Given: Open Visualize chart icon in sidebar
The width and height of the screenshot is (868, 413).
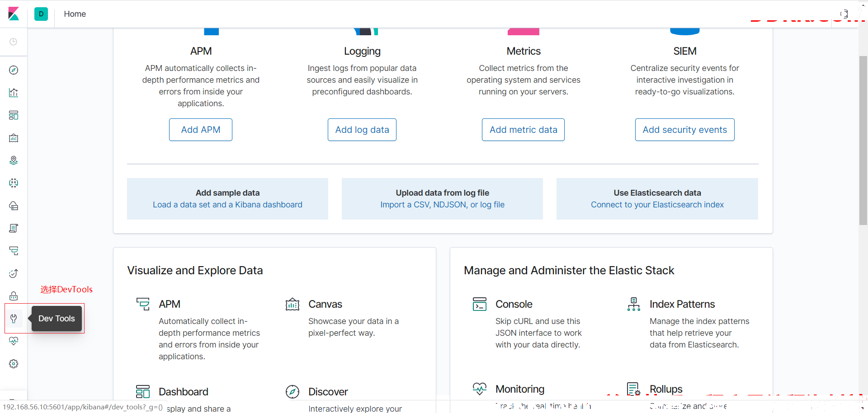Looking at the screenshot, I should coord(14,93).
